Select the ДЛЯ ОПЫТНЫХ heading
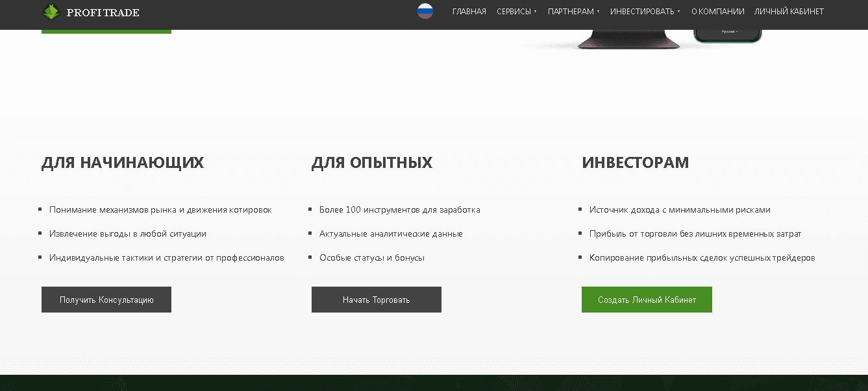This screenshot has width=868, height=391. click(x=372, y=163)
